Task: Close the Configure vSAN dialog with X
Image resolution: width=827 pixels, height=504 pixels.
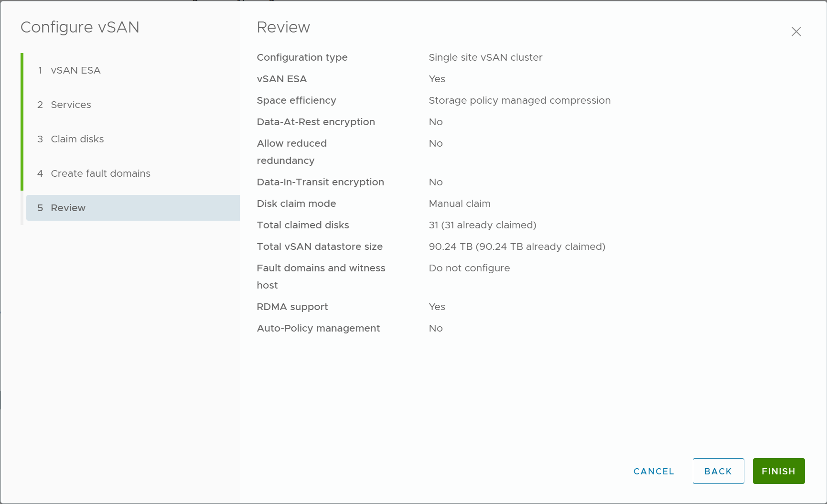Action: click(796, 32)
